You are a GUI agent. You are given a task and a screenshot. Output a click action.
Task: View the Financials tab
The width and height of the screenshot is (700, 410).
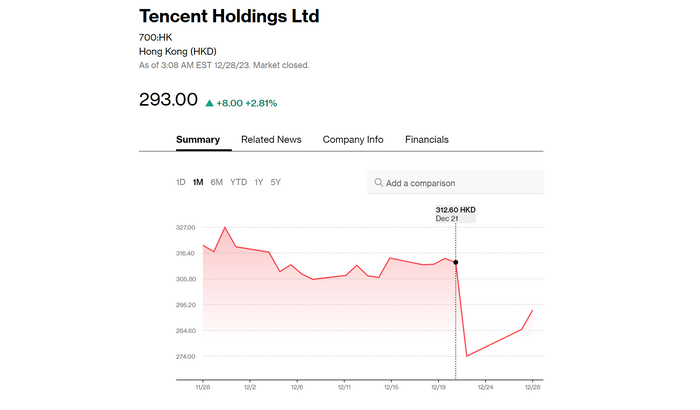426,140
